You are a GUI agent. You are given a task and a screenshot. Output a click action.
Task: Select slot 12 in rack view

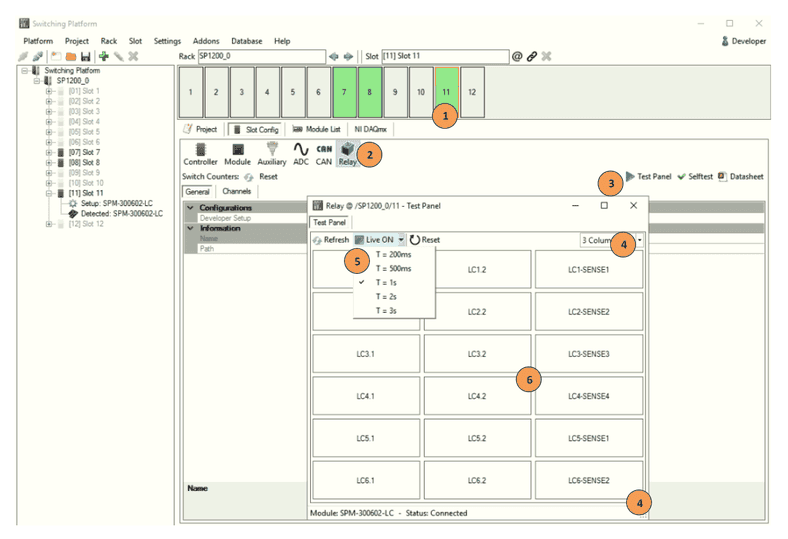(472, 92)
